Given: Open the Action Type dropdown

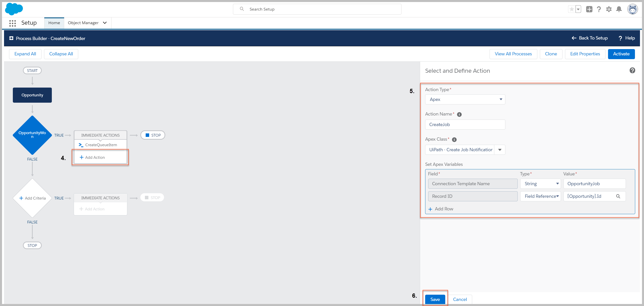Looking at the screenshot, I should click(465, 99).
